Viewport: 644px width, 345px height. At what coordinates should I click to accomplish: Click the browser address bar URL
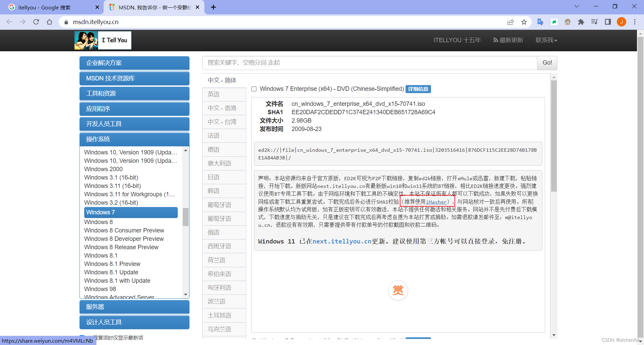[x=96, y=22]
